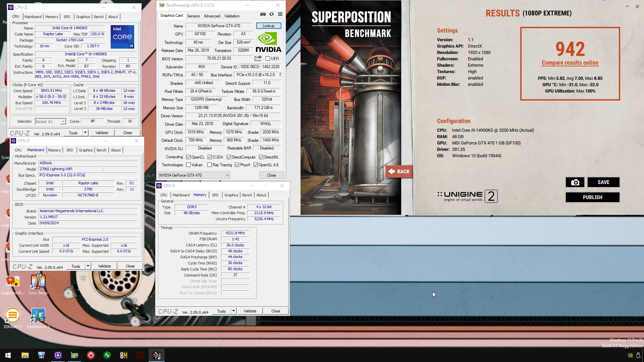Click the Superposition icon in the taskbar
Image resolution: width=644 pixels, height=362 pixels.
coord(157,355)
